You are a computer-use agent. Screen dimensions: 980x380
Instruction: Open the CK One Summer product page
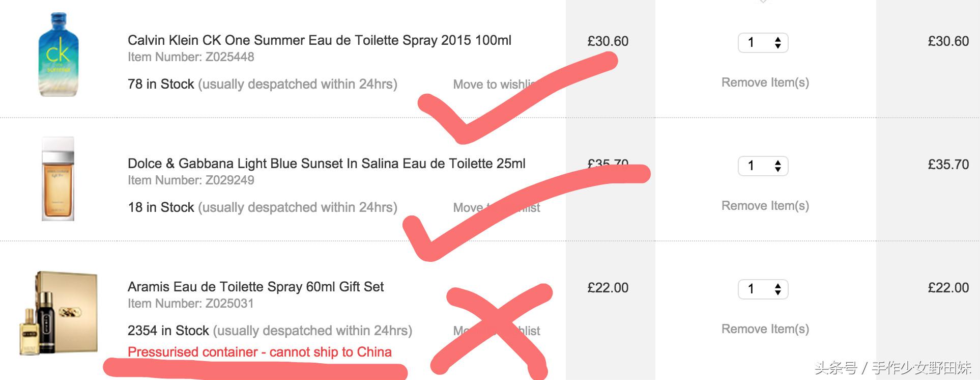(x=320, y=40)
